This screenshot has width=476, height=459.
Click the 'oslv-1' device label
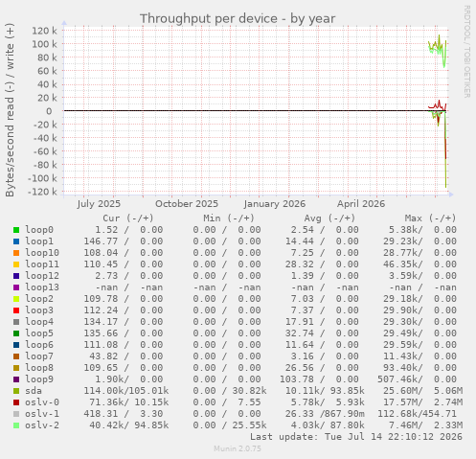(x=42, y=414)
